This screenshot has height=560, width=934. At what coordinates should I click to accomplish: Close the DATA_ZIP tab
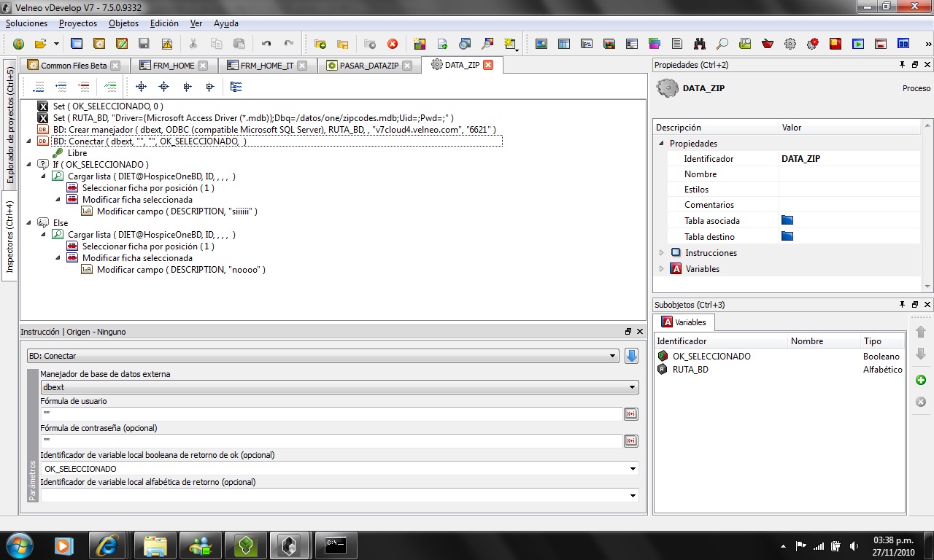pyautogui.click(x=488, y=65)
